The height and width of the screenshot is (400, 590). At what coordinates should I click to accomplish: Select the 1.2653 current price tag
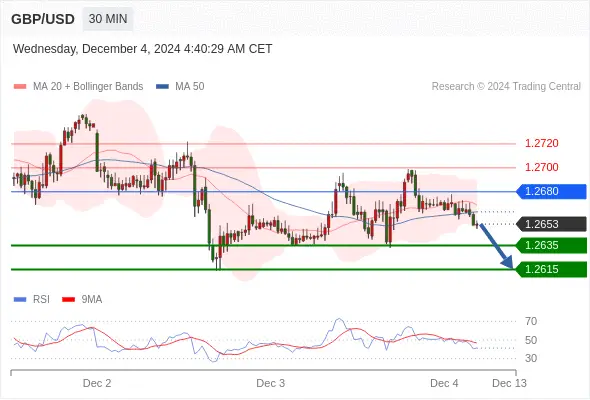coord(551,224)
